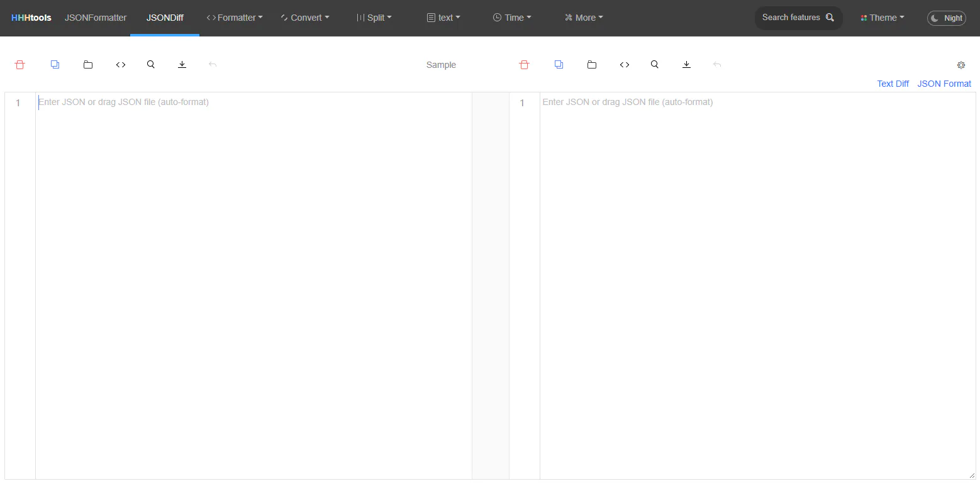Open a file in the right editor

click(592, 65)
